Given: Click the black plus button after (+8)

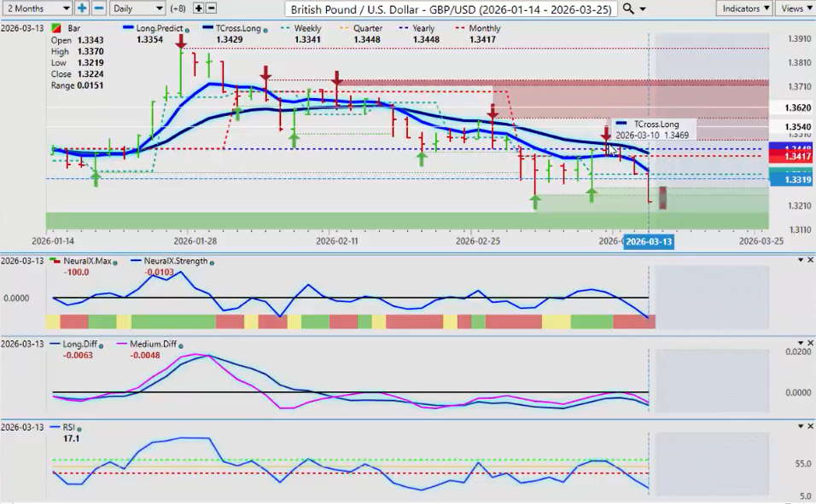Looking at the screenshot, I should coord(198,8).
